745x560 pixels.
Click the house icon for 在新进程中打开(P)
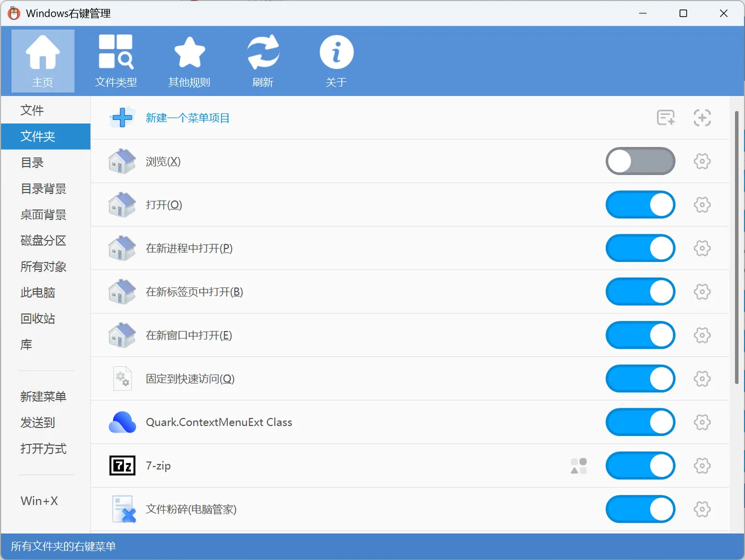(122, 248)
